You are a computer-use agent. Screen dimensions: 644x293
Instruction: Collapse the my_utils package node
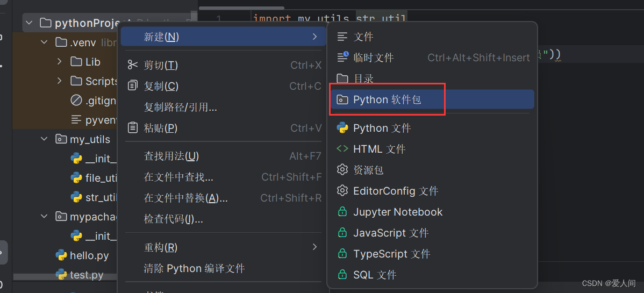coord(44,139)
